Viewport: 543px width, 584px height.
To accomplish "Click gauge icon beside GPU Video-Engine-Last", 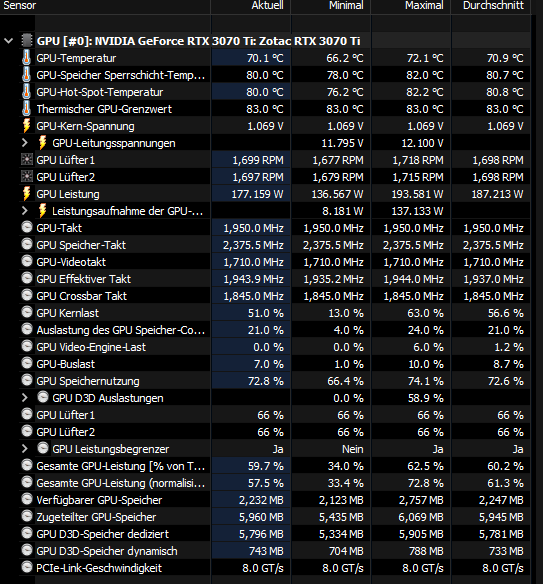I will pos(27,346).
